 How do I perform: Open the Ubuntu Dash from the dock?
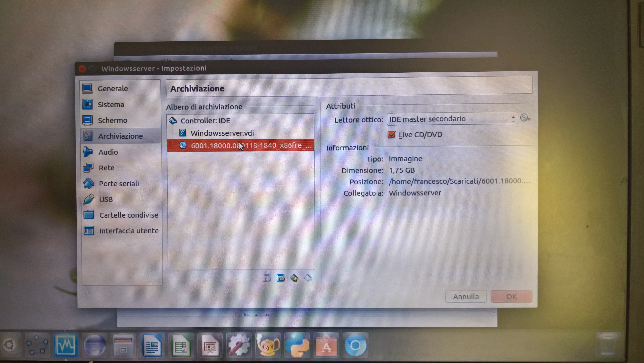(10, 345)
